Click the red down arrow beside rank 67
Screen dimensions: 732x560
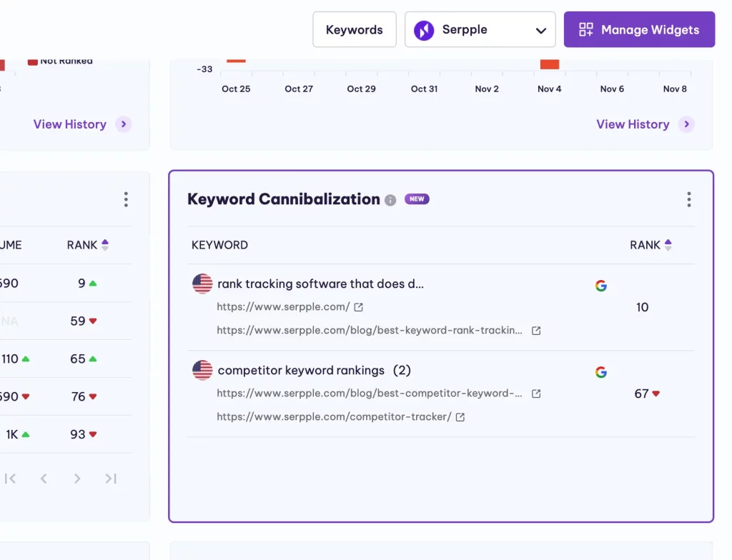656,394
